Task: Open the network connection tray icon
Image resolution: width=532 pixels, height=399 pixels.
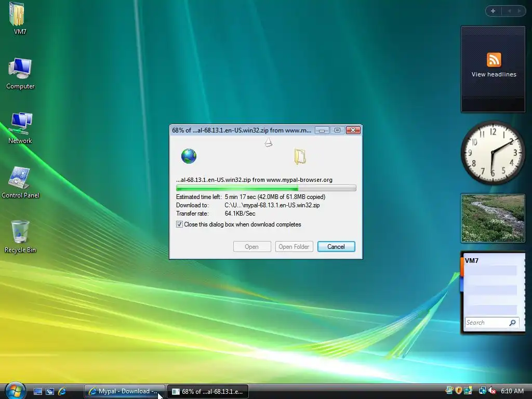Action: (x=482, y=391)
